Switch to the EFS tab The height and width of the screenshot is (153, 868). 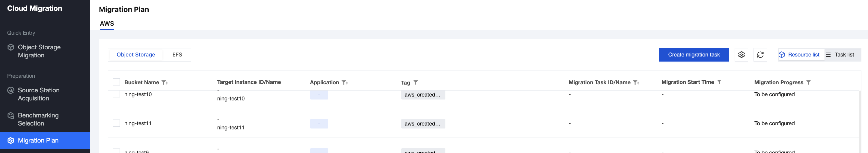pos(177,55)
